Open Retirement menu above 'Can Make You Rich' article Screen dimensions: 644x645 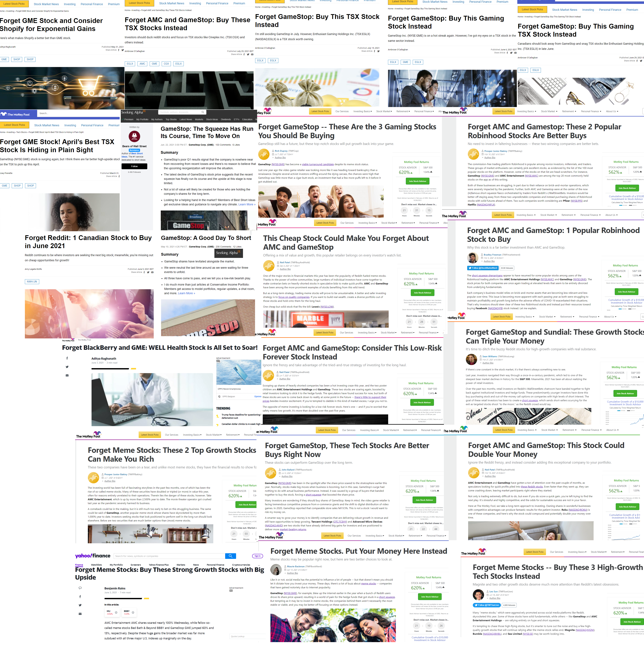click(233, 435)
